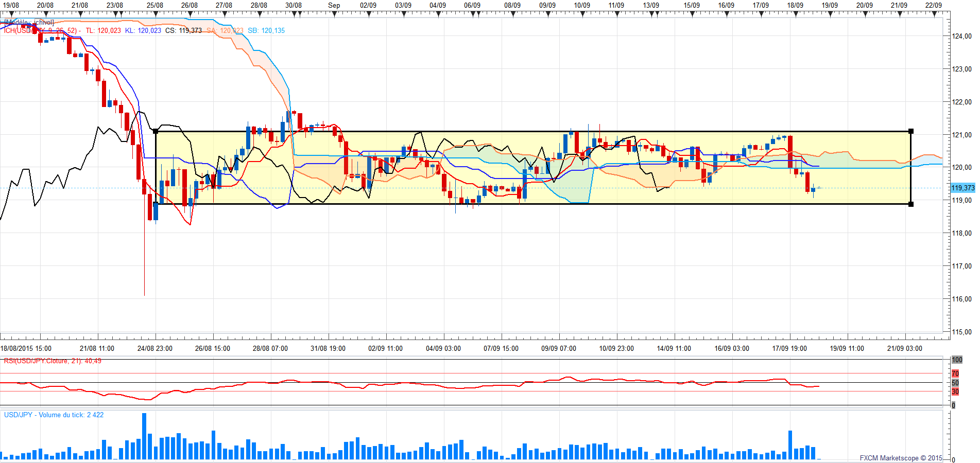Click the Modèle : ichivol template label
Viewport: 980px width, 463px height.
[29, 23]
